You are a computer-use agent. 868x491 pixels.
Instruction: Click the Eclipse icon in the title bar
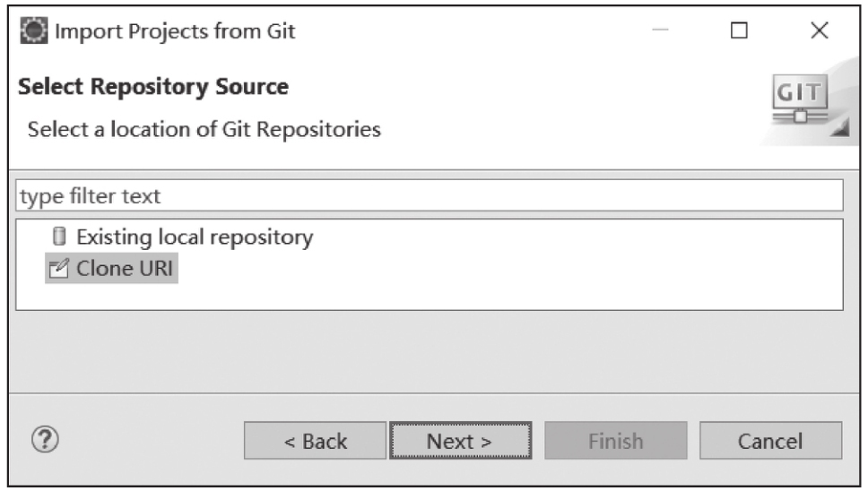[34, 30]
